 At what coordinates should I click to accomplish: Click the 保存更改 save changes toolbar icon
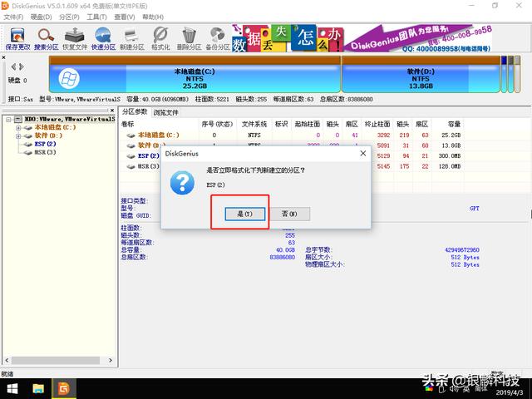17,39
